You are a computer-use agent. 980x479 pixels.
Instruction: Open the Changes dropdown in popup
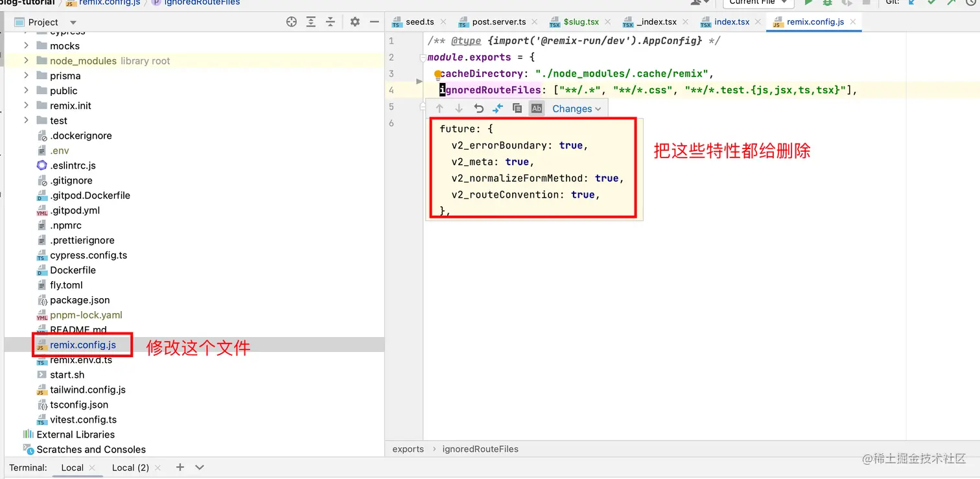576,109
